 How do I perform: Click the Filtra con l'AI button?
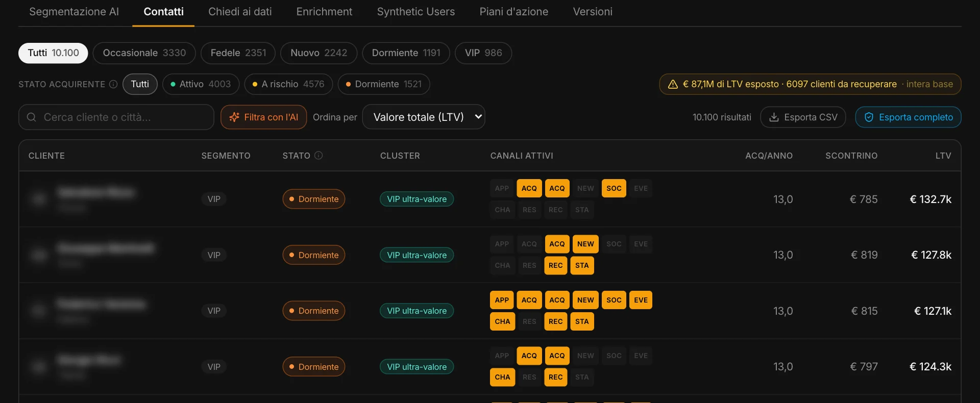263,117
